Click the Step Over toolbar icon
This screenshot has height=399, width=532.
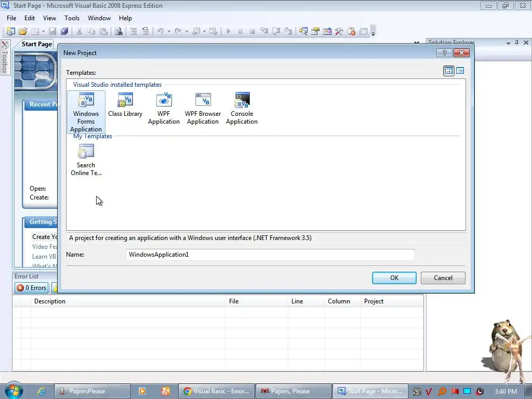click(276, 31)
